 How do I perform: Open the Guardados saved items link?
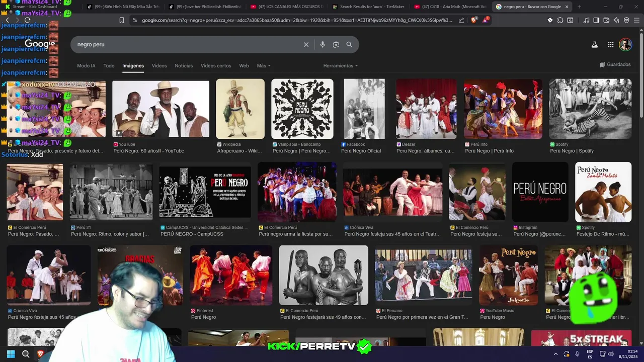click(615, 64)
